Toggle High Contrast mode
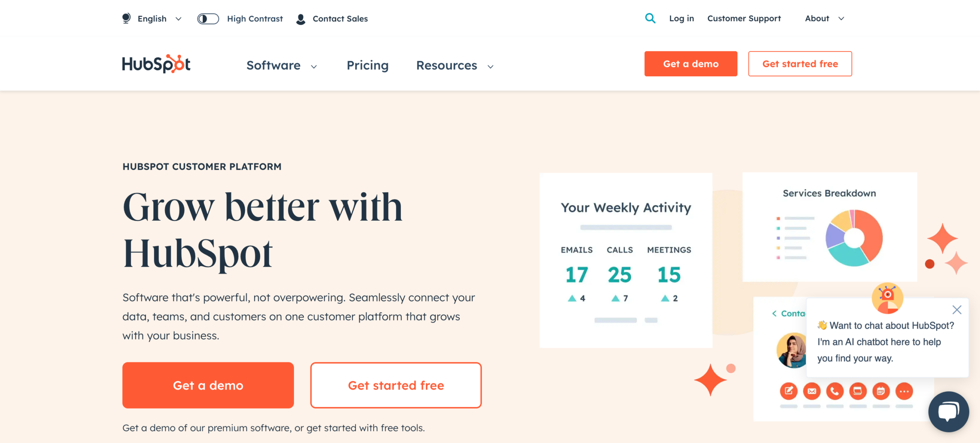This screenshot has height=443, width=980. [208, 18]
